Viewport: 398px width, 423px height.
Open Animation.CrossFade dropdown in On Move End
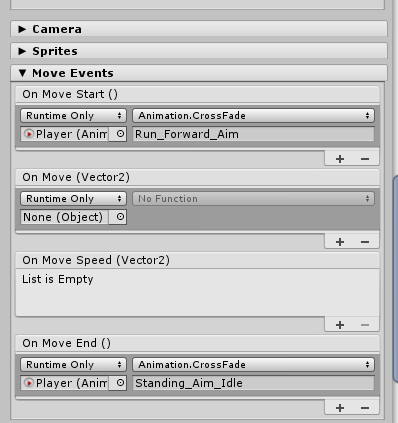(253, 365)
